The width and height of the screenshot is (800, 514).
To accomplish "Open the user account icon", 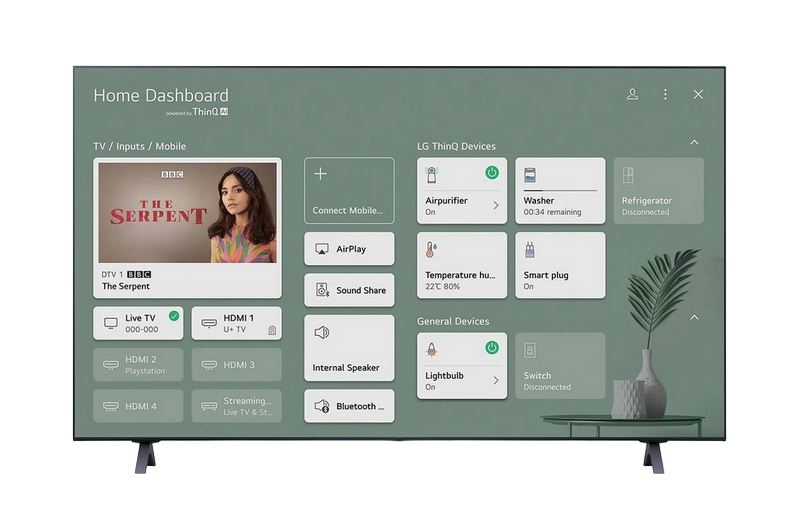I will pos(632,94).
